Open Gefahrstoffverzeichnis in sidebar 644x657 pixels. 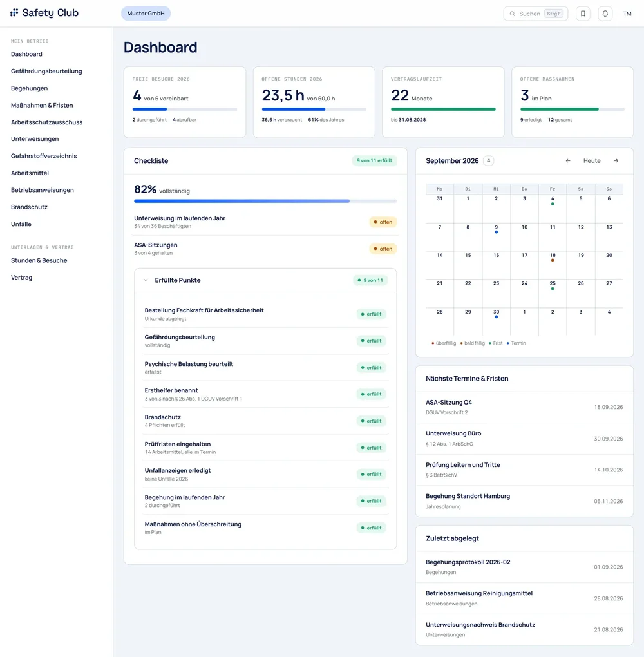(x=44, y=156)
